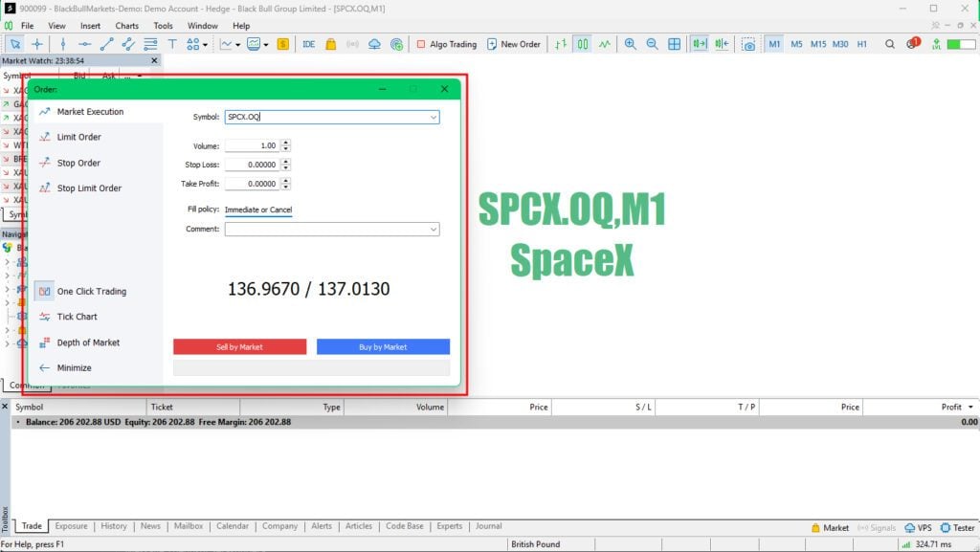Expand the Comment dropdown list

pos(434,230)
